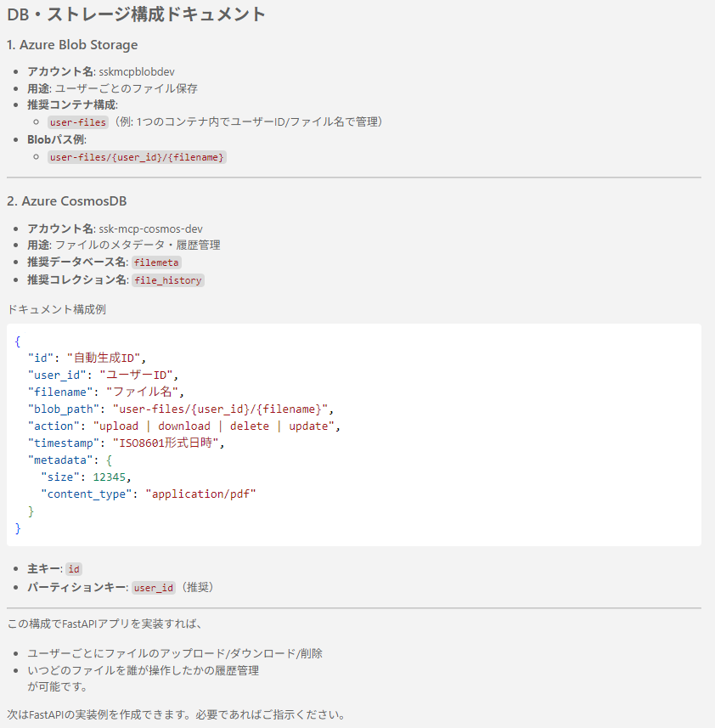Click the DB・ストレージ構成ドキュメント title heading
The width and height of the screenshot is (715, 728).
coord(136,14)
